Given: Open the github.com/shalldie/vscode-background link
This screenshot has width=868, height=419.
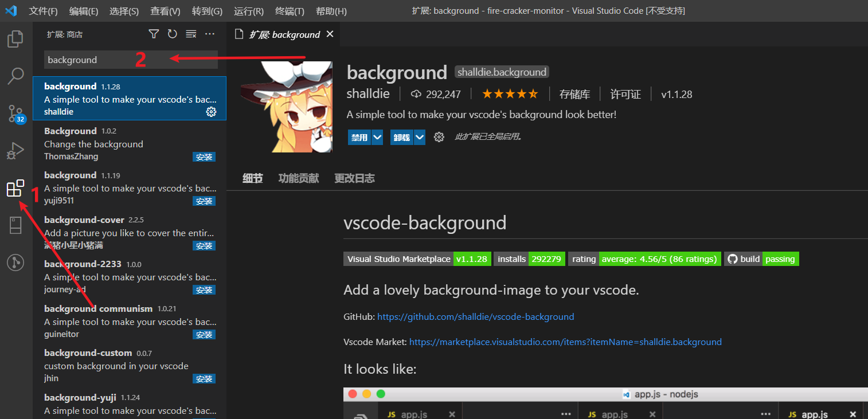Looking at the screenshot, I should (x=475, y=316).
